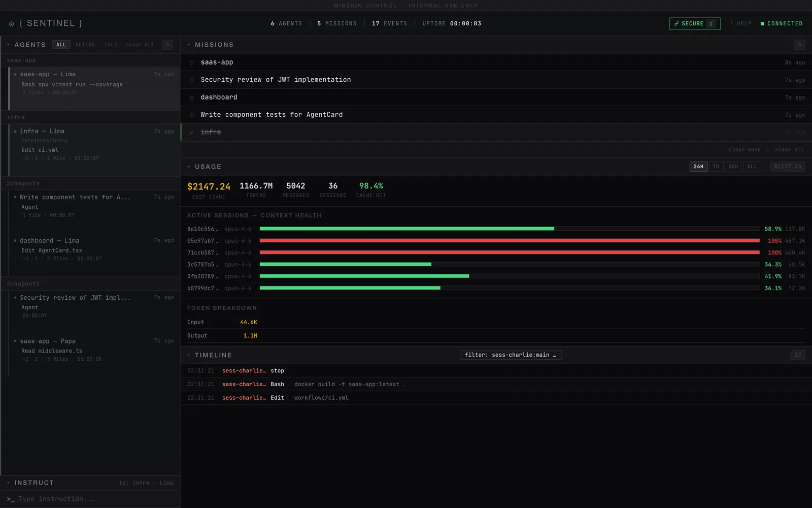Click the $2147.24 cost value

209,186
